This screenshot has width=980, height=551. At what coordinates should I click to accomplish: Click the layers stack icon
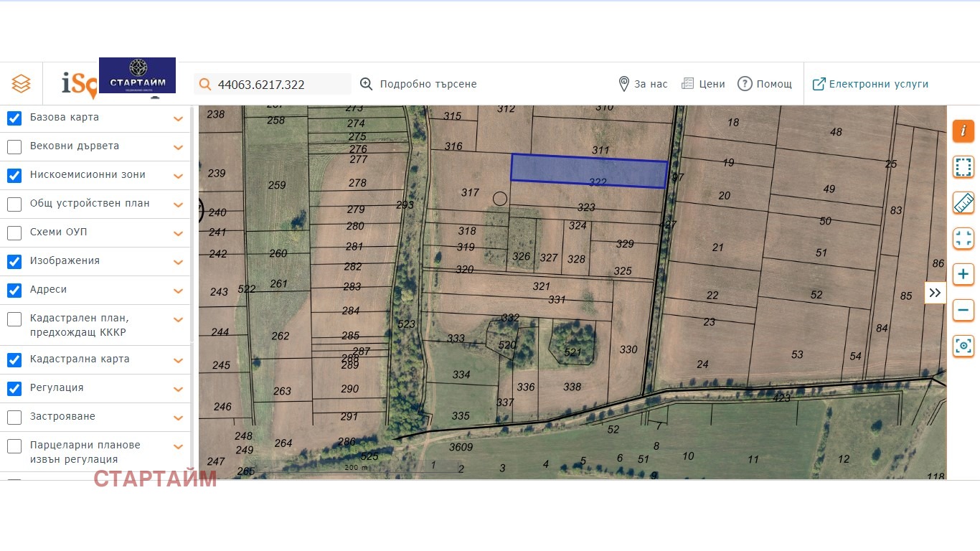21,84
